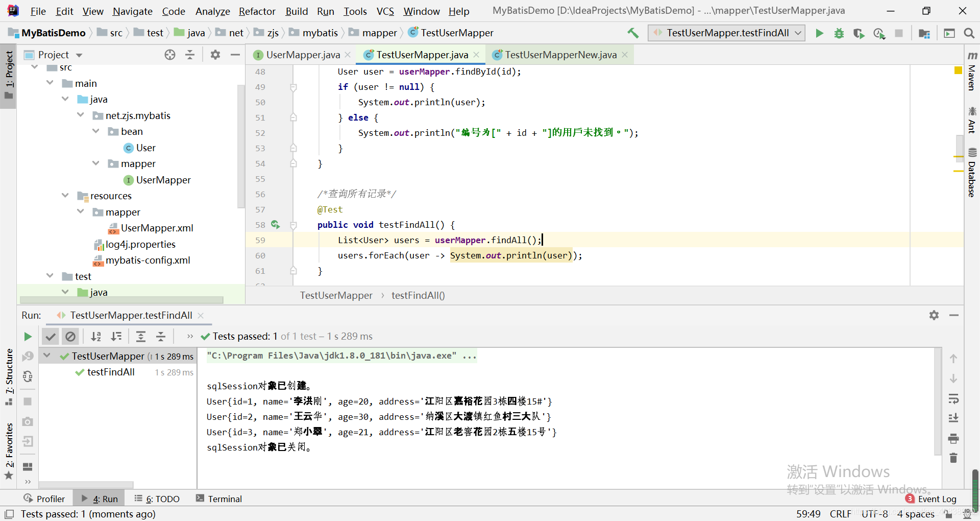The width and height of the screenshot is (980, 521).
Task: Click the Project tree horizontal scrollbar
Action: (x=121, y=300)
